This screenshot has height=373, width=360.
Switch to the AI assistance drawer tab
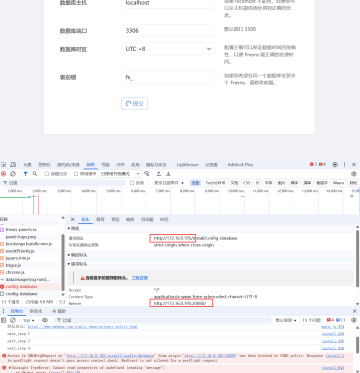tap(59, 311)
